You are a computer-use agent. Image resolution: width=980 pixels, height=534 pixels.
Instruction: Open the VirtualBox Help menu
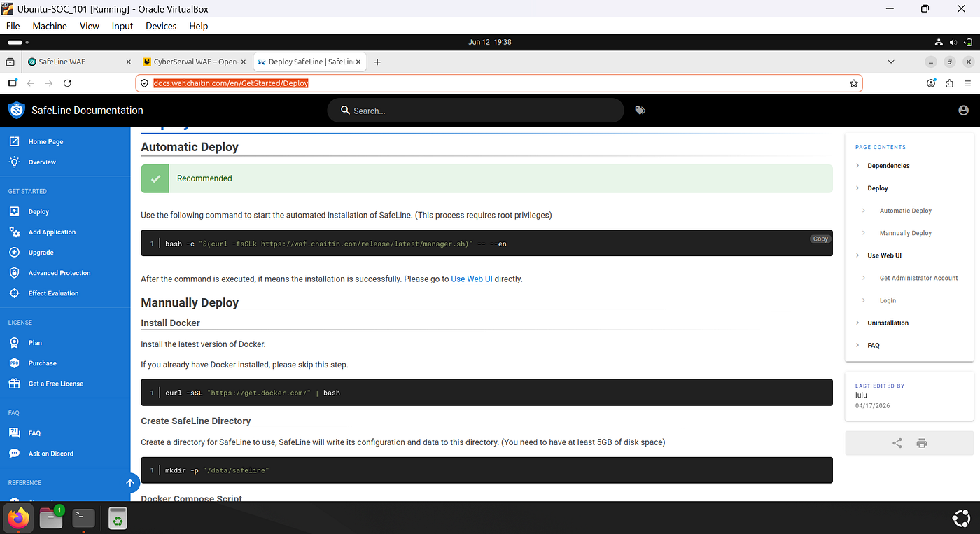click(199, 26)
